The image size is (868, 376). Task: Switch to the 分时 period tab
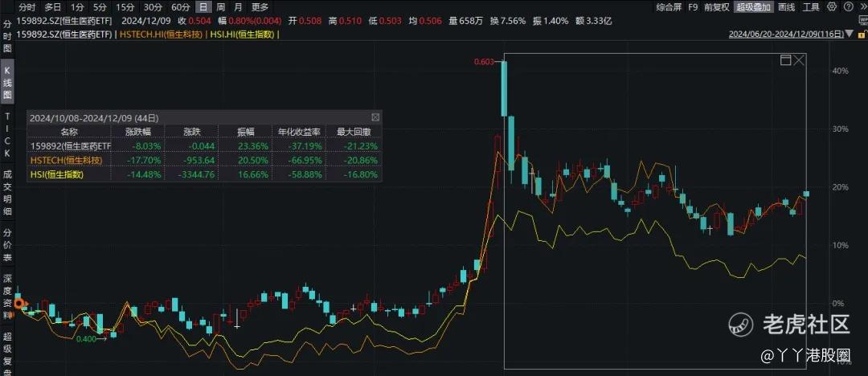pyautogui.click(x=27, y=7)
